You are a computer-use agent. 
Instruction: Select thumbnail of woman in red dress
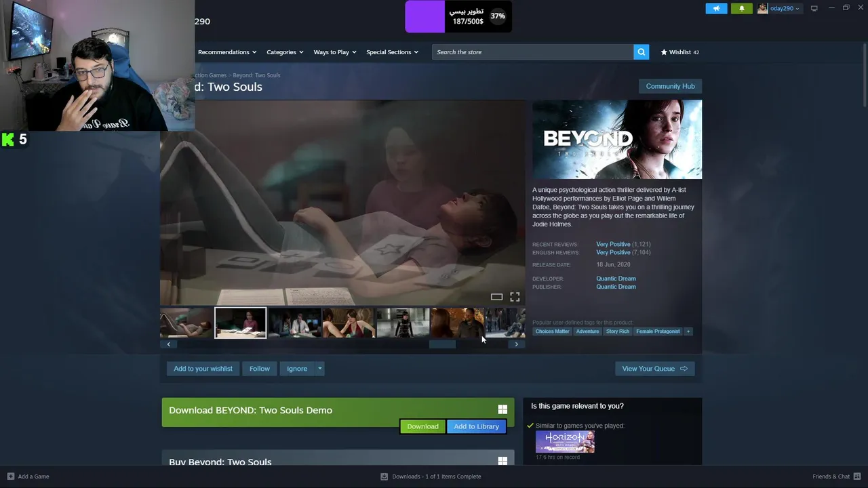pyautogui.click(x=349, y=323)
